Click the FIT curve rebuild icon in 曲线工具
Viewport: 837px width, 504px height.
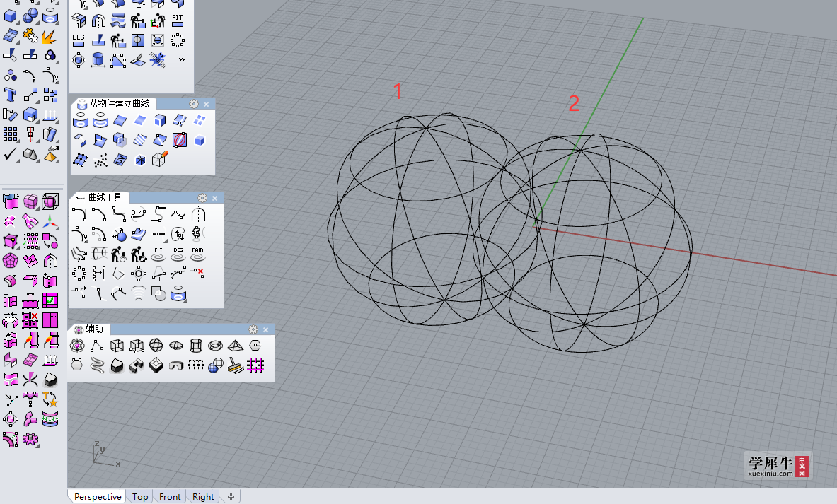tap(158, 254)
